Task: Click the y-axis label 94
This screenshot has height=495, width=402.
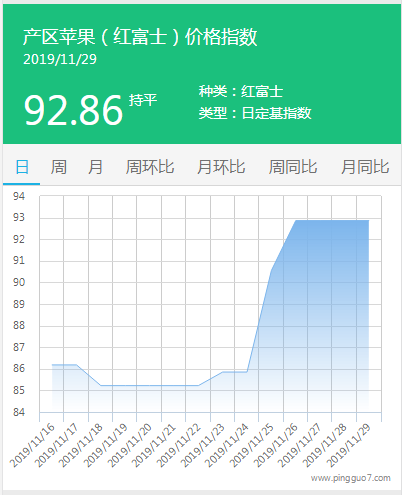Action: tap(19, 196)
